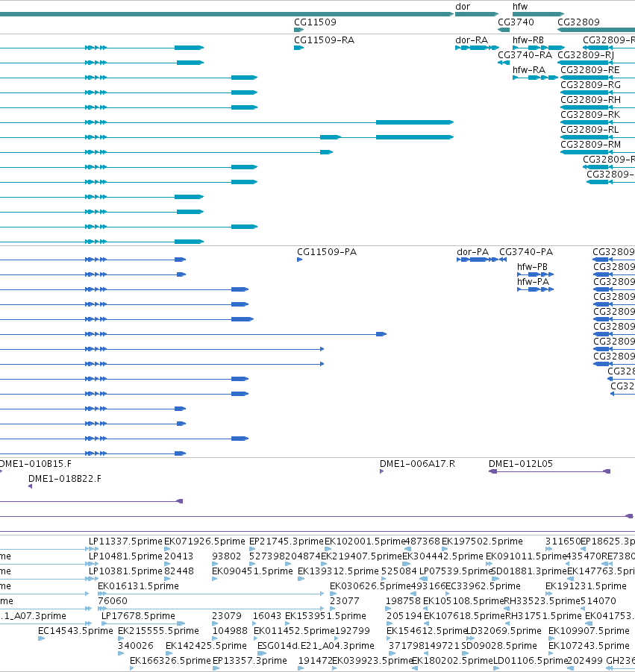Click the CG32809-RM transcript label
The image size is (635, 672).
point(590,145)
